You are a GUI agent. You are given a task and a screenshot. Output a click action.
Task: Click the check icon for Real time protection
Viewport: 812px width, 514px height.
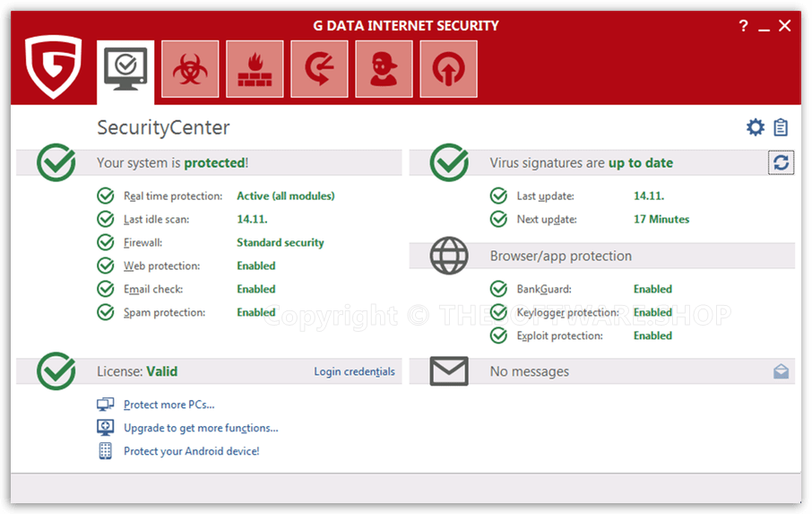(x=106, y=196)
